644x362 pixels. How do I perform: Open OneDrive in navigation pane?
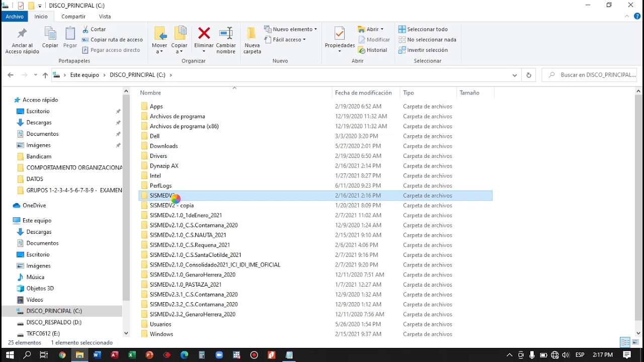coord(34,206)
